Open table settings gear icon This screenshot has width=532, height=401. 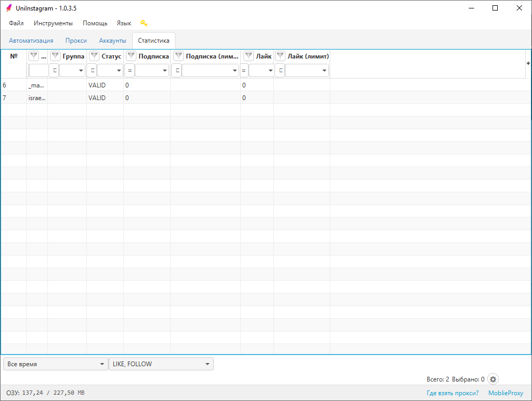coord(492,379)
